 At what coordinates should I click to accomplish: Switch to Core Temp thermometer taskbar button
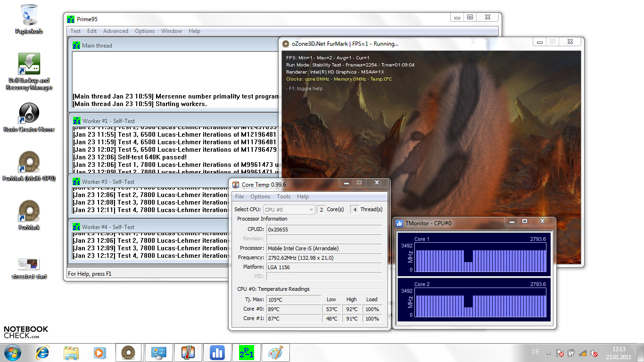coord(188,353)
